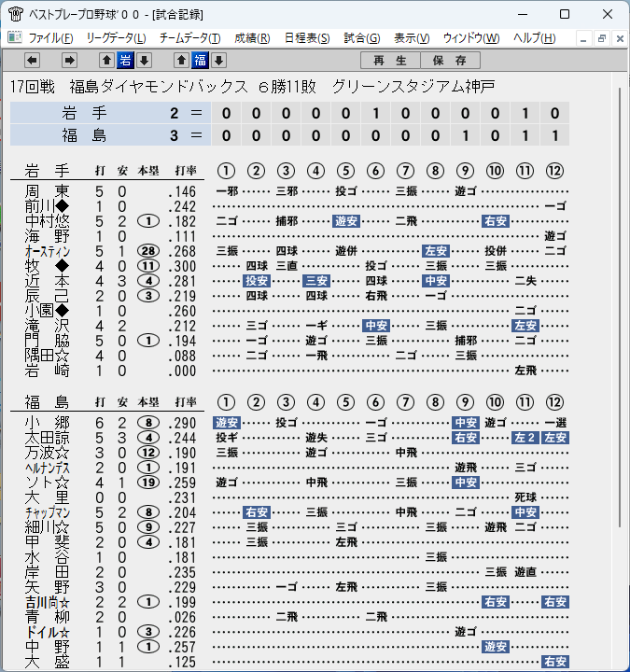630x672 pixels.
Task: Open the ヘルプ(H) menu
Action: (x=535, y=38)
